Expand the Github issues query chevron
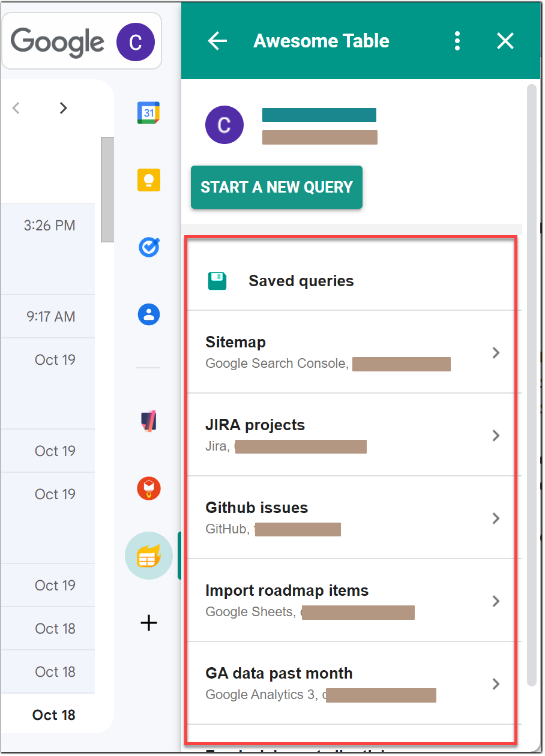Image resolution: width=545 pixels, height=756 pixels. coord(496,518)
